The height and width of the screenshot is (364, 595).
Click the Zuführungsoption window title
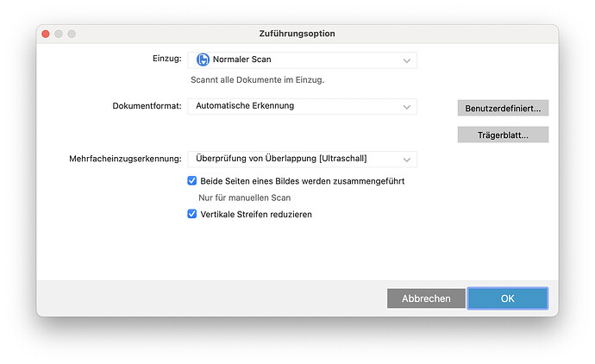point(297,34)
